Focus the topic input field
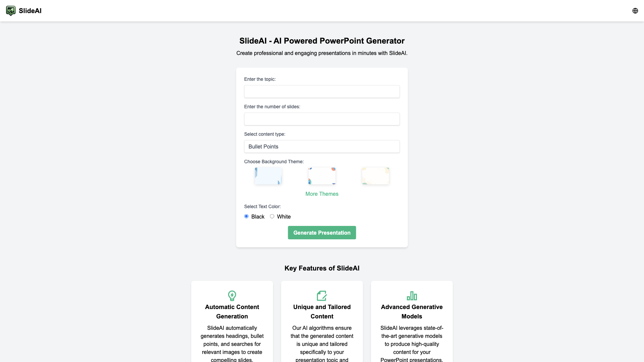Image resolution: width=644 pixels, height=362 pixels. click(x=322, y=92)
